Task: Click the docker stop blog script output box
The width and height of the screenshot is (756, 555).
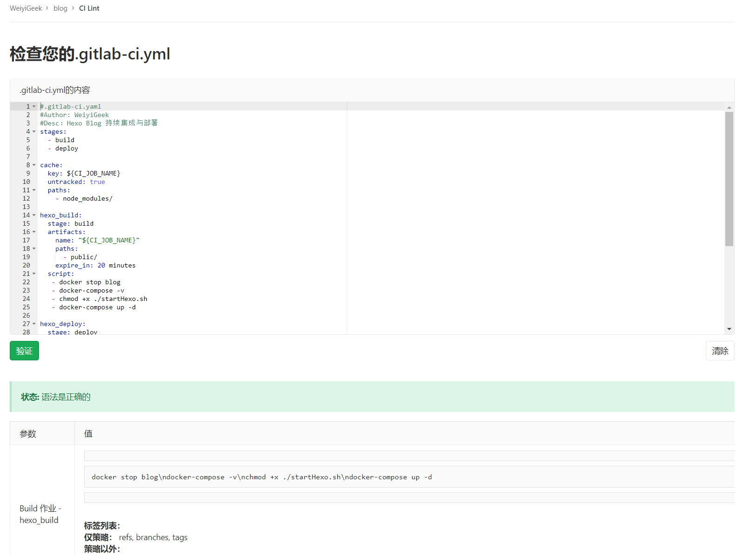Action: 409,477
